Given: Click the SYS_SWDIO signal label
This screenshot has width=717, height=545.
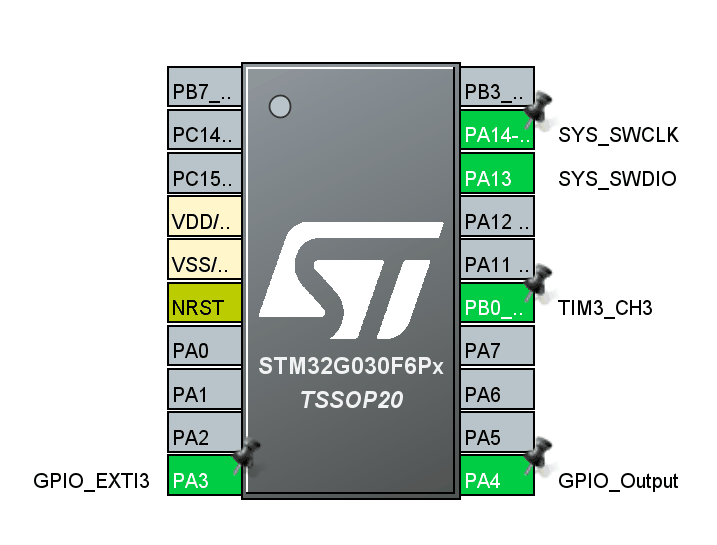Looking at the screenshot, I should (x=617, y=179).
